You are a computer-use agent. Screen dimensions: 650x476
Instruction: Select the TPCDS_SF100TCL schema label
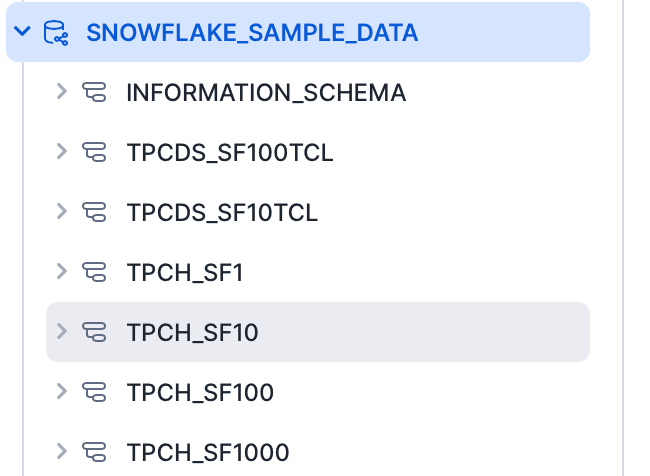pos(230,153)
